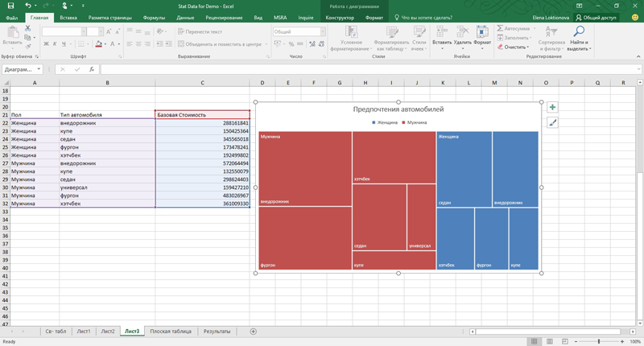
Task: Click the Insert Function fx icon
Action: tap(92, 69)
